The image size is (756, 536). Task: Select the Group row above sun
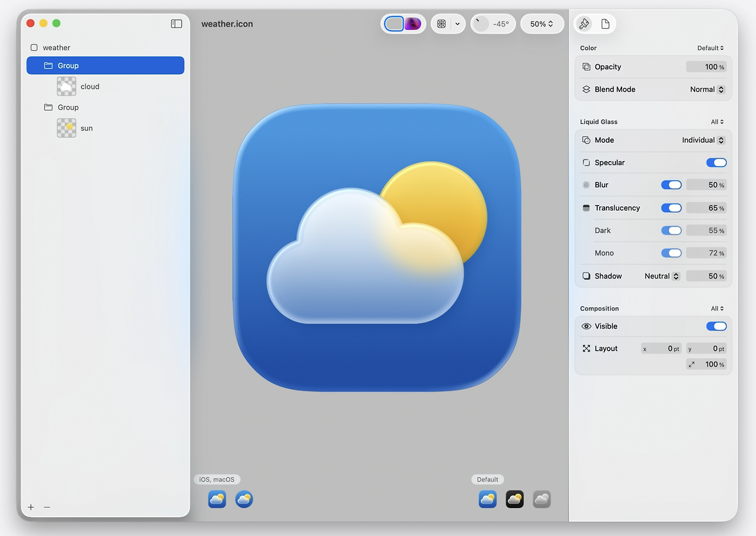pyautogui.click(x=105, y=107)
